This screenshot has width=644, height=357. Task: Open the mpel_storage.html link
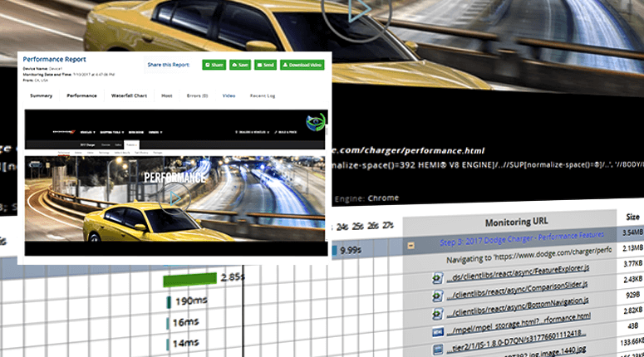[x=519, y=323]
